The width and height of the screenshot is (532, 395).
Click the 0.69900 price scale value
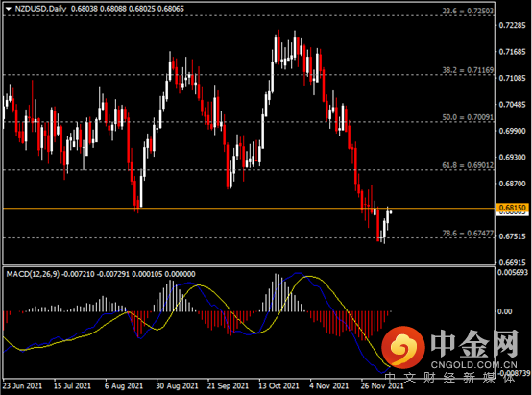coord(513,131)
